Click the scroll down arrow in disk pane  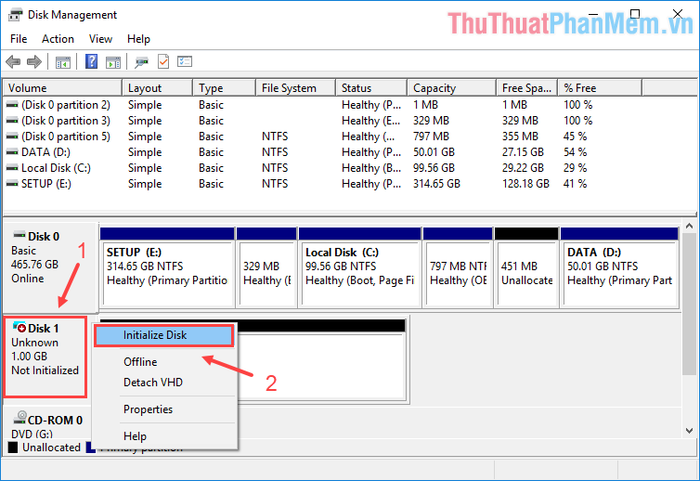coord(689,431)
